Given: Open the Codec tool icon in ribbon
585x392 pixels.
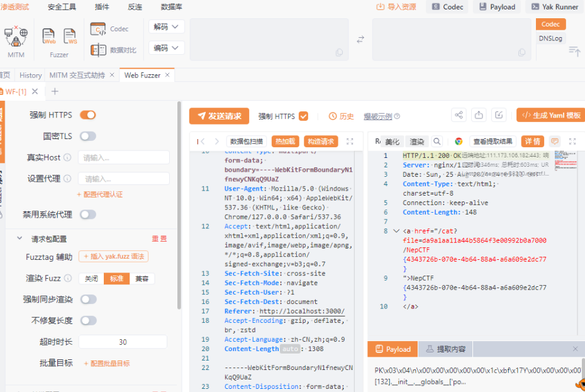Looking at the screenshot, I should tap(98, 29).
